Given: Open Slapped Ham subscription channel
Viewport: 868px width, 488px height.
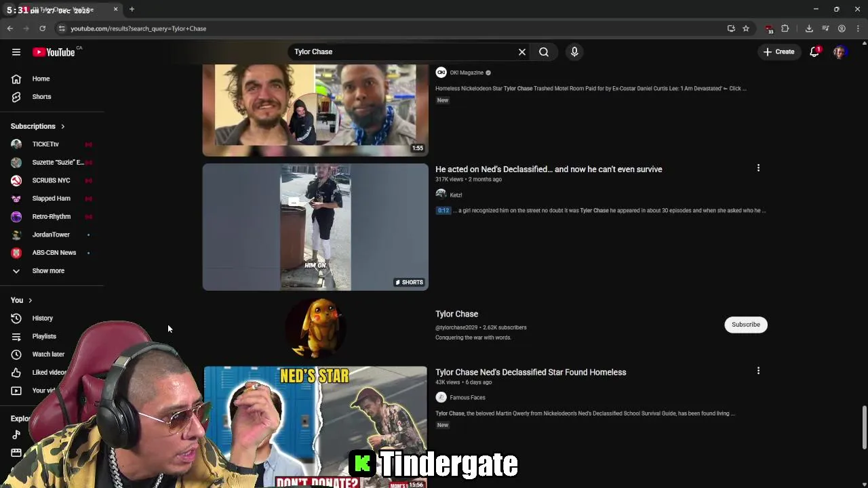Looking at the screenshot, I should [52, 198].
